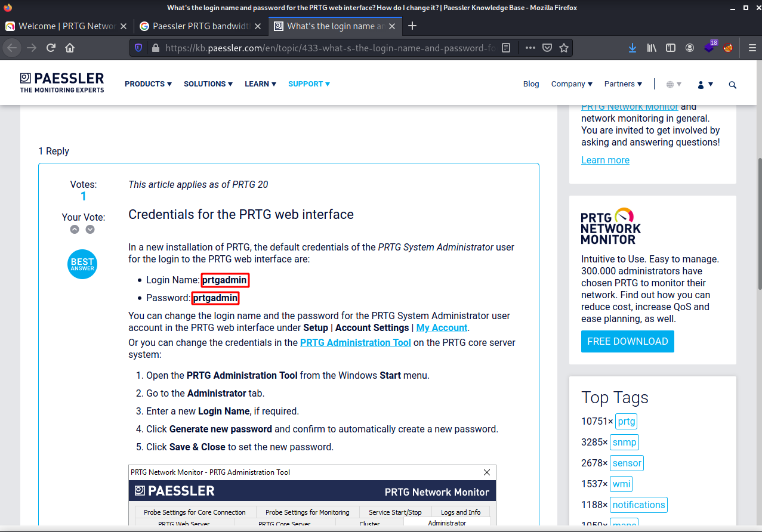Select the prtg tag
This screenshot has width=762, height=532.
tap(627, 421)
